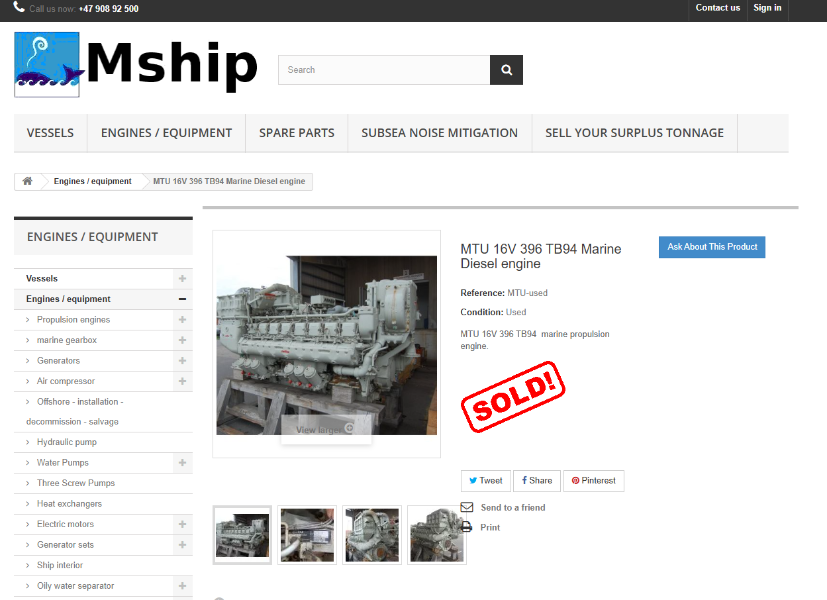Click Ask About This Product button
The height and width of the screenshot is (600, 827).
click(x=712, y=247)
